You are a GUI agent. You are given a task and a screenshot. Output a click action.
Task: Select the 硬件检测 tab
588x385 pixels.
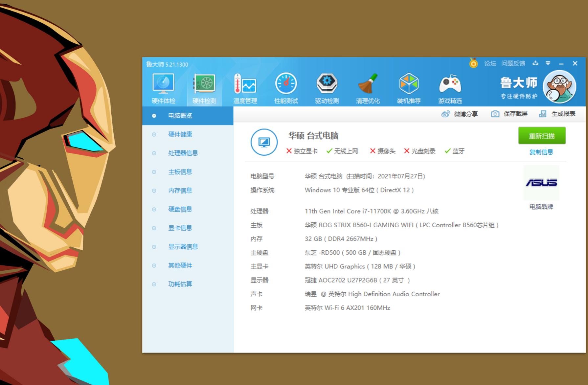(204, 87)
